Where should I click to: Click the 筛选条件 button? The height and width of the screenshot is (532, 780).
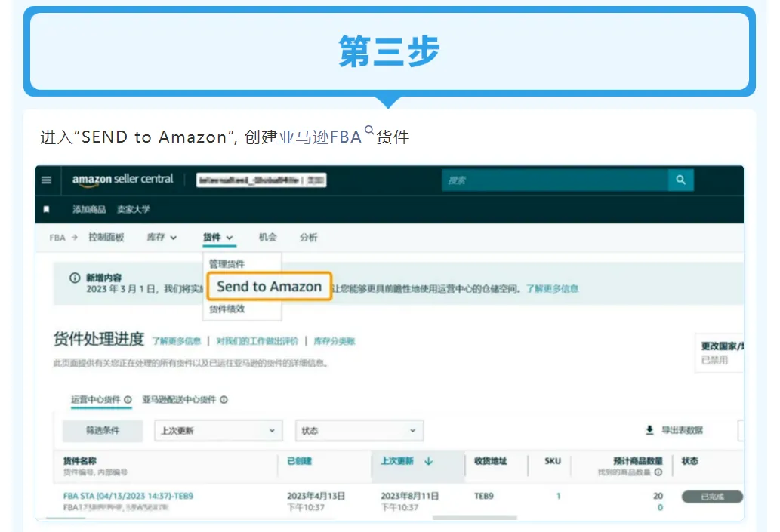[x=103, y=431]
